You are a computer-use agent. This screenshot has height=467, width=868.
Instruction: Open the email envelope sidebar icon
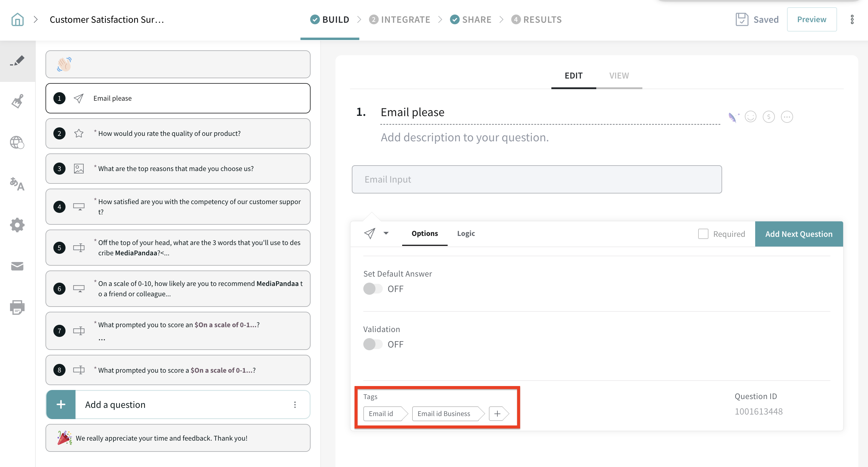click(x=17, y=266)
